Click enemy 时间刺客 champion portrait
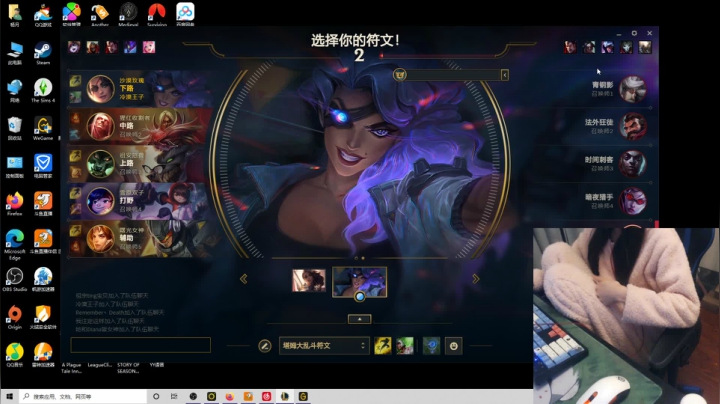This screenshot has height=404, width=720. (x=633, y=163)
